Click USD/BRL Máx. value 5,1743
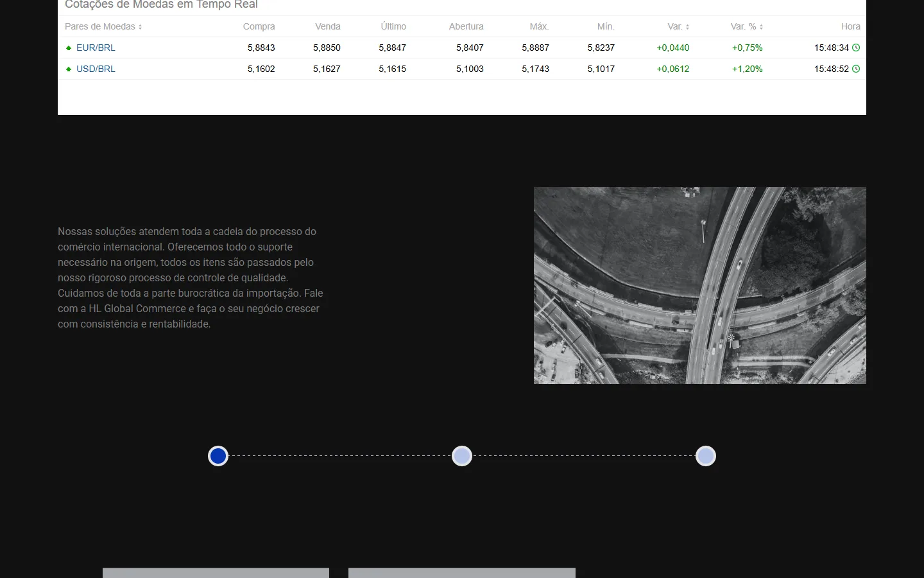The height and width of the screenshot is (578, 924). [x=535, y=69]
